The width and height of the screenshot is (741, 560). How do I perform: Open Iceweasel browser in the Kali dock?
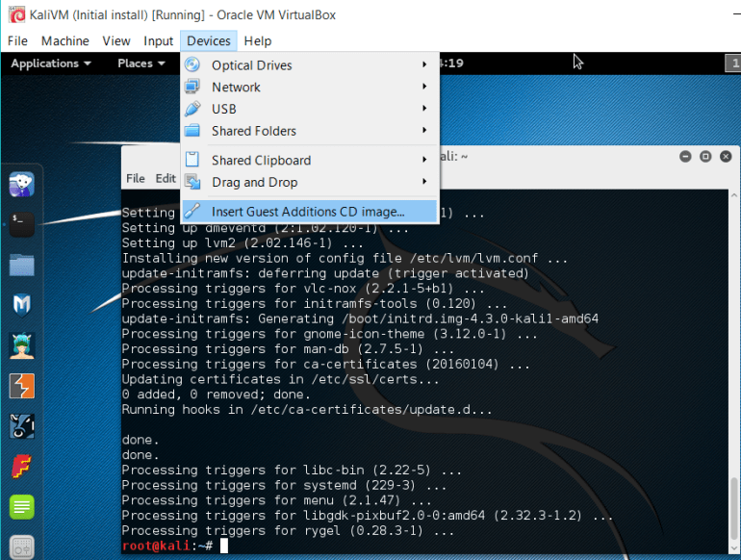tap(21, 184)
